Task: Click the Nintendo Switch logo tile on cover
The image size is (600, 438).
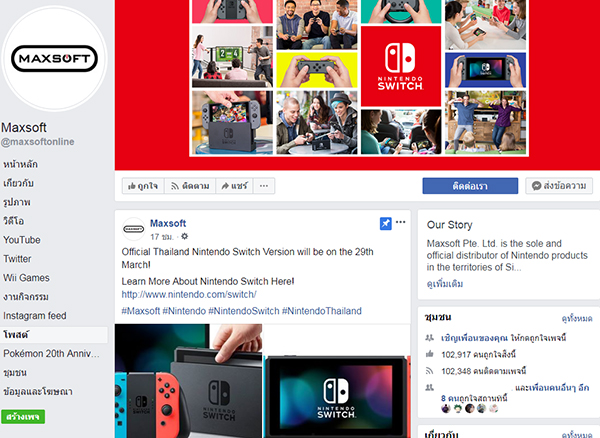Action: 401,66
